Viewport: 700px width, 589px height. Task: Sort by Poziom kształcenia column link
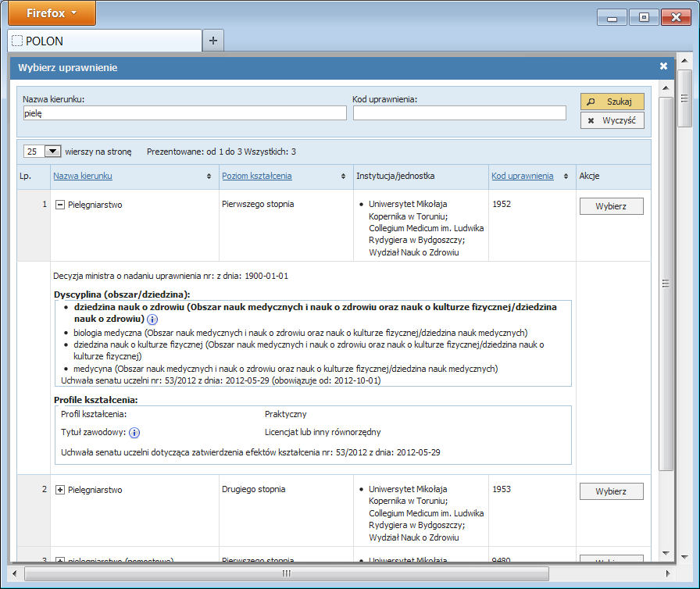tap(257, 176)
